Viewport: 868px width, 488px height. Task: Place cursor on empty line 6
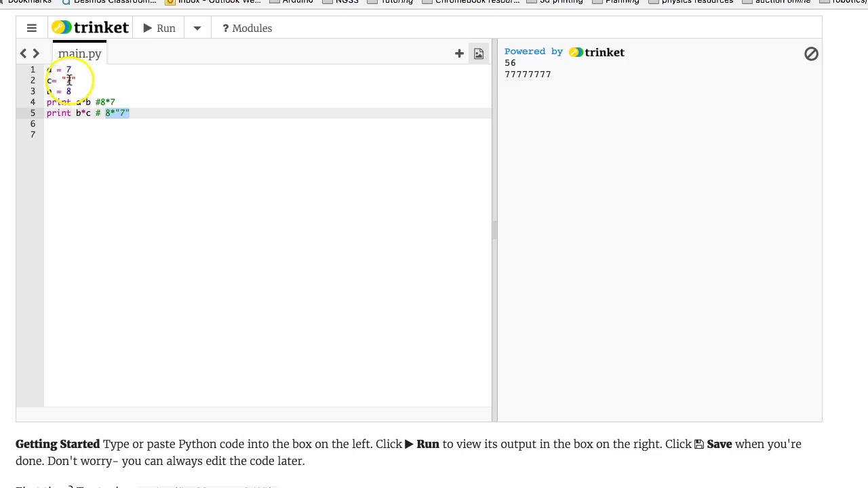tap(203, 124)
